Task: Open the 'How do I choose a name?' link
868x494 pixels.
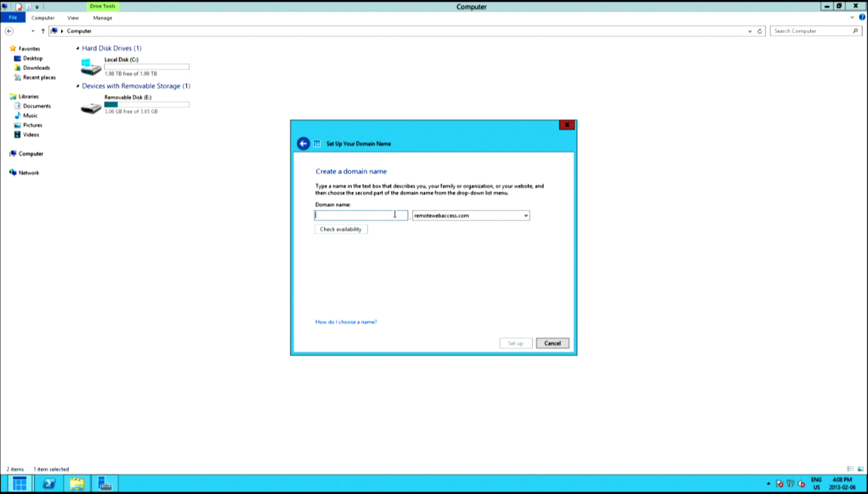Action: [345, 322]
